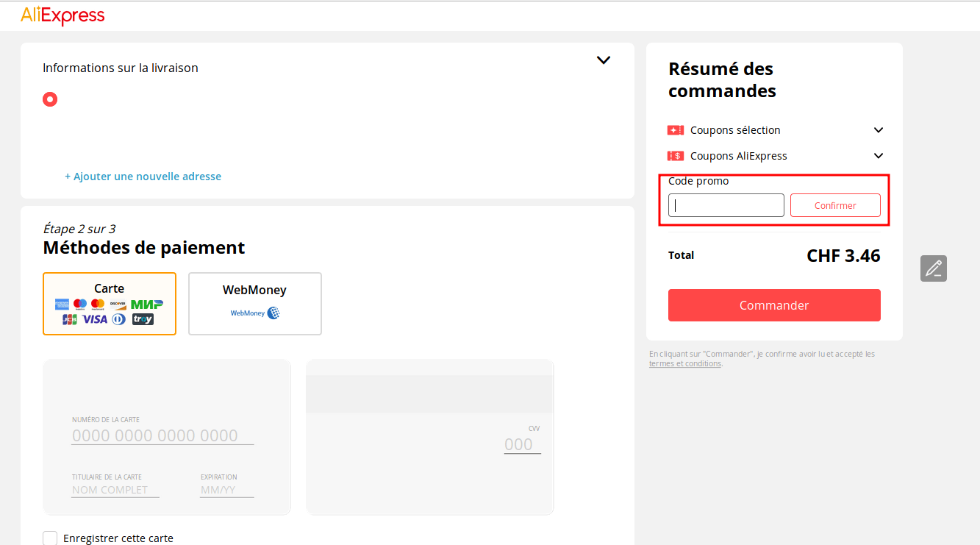Collapse 'Informations sur la livraison' section

click(x=604, y=60)
